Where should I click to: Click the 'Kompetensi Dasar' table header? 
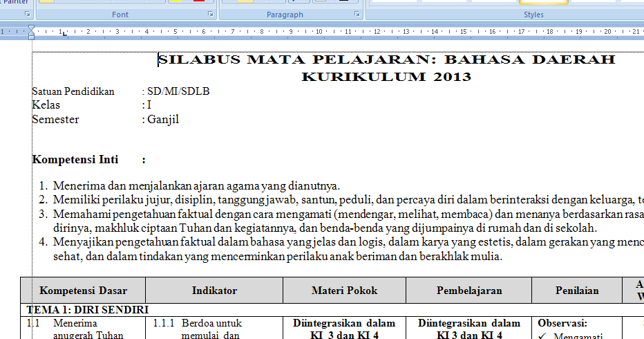tap(84, 291)
